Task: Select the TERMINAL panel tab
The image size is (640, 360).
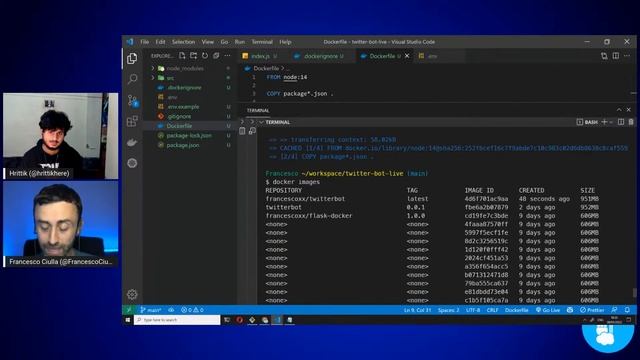Action: (x=258, y=110)
